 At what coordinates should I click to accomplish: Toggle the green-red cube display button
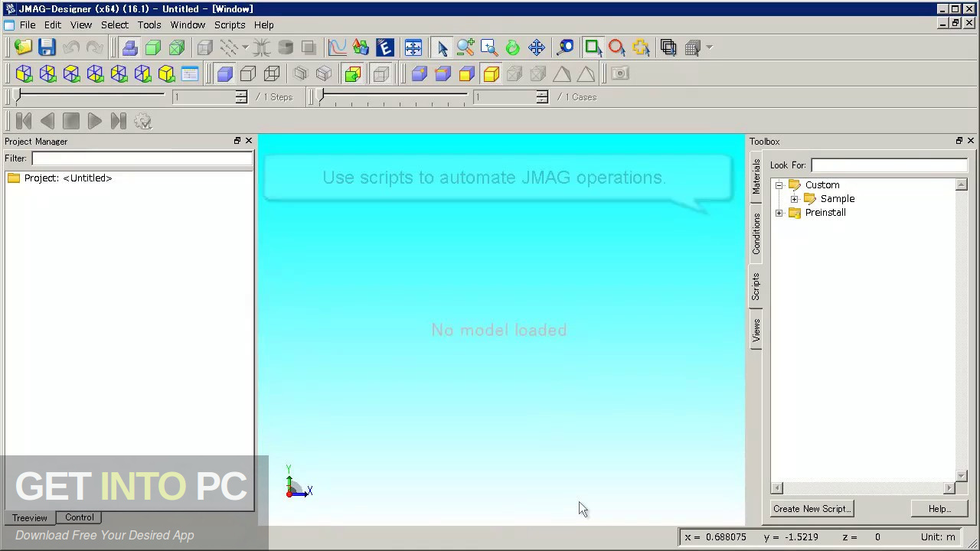352,73
